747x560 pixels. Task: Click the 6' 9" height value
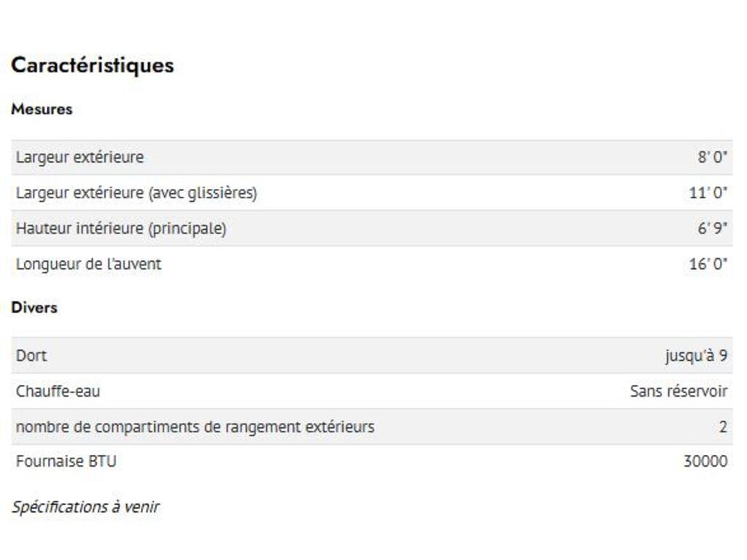[712, 228]
